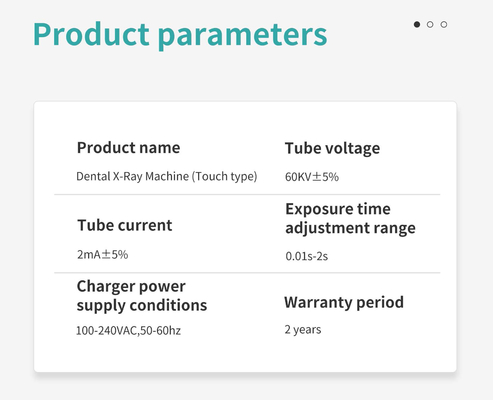Image resolution: width=493 pixels, height=400 pixels.
Task: Select the Product name label
Action: coord(128,148)
